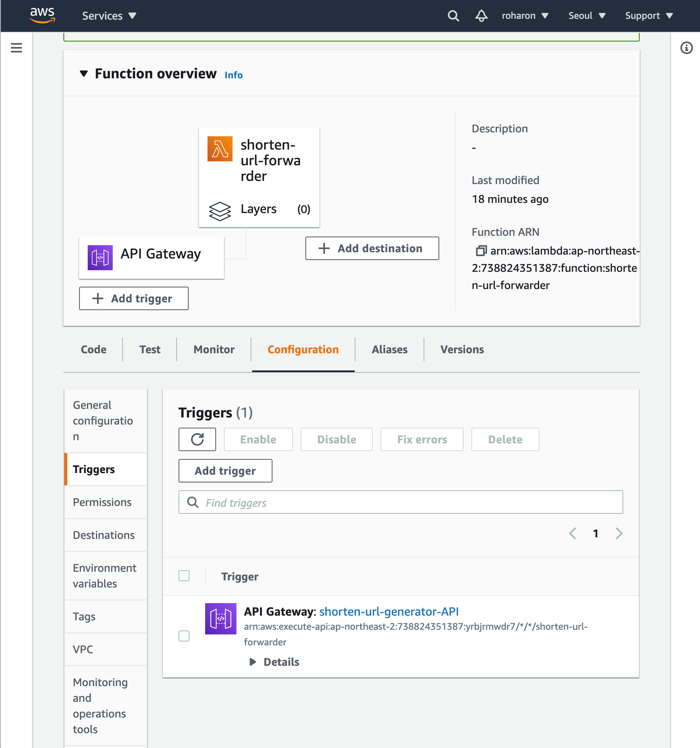The height and width of the screenshot is (748, 700).
Task: Click the Disable button
Action: tap(337, 439)
